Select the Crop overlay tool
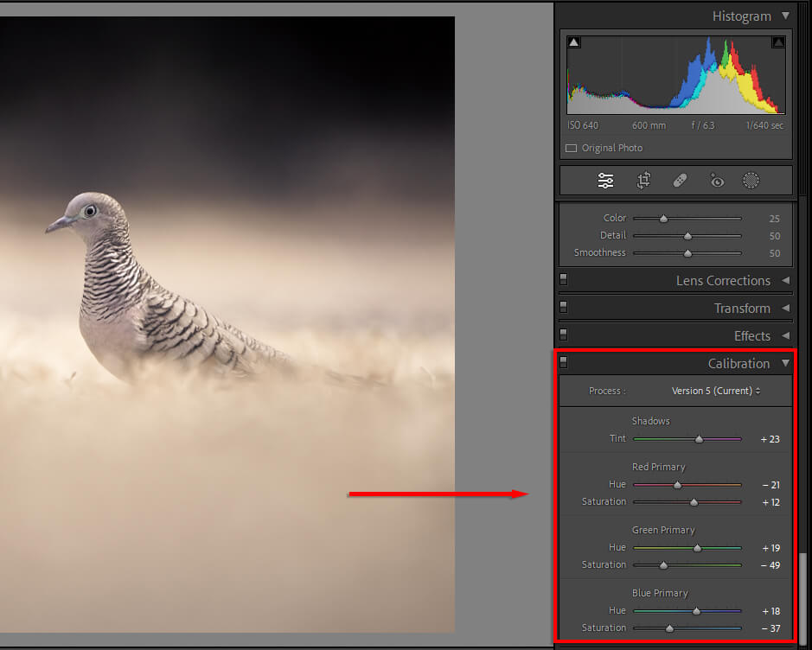The image size is (812, 650). [643, 181]
